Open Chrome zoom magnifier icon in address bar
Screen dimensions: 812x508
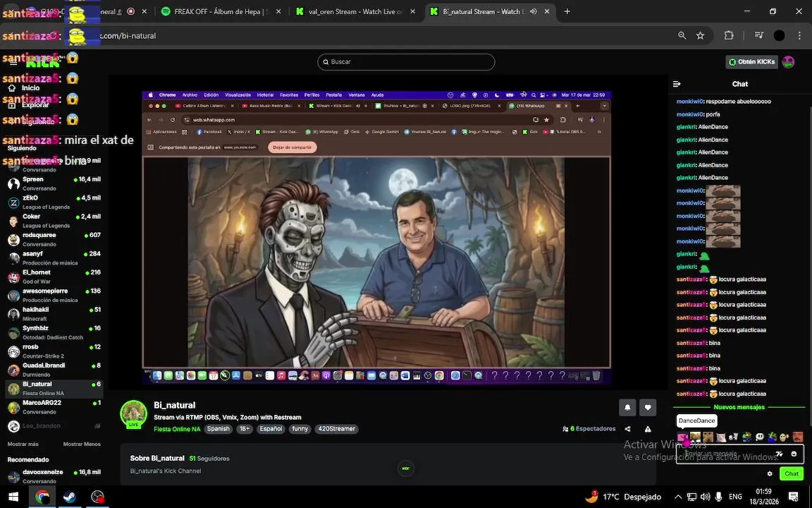point(682,35)
